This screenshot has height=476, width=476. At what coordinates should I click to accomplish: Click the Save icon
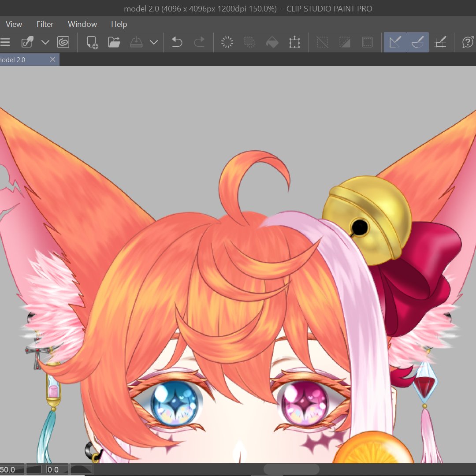[x=136, y=42]
